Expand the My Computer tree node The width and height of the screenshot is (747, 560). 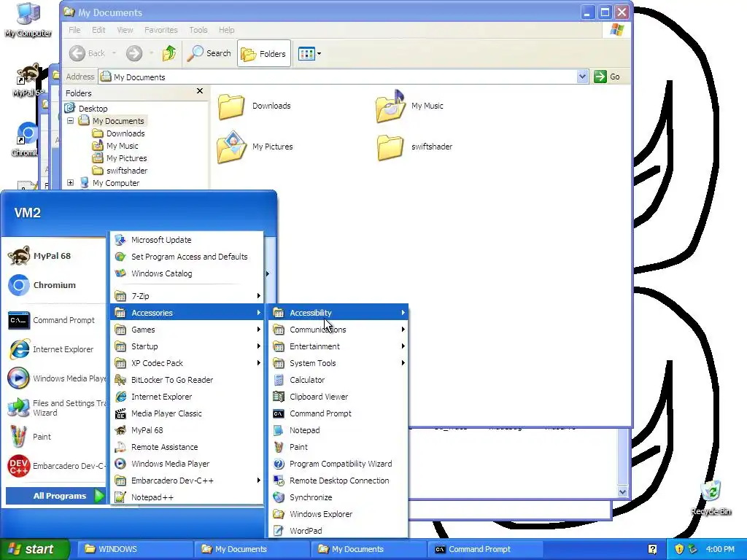click(x=71, y=183)
